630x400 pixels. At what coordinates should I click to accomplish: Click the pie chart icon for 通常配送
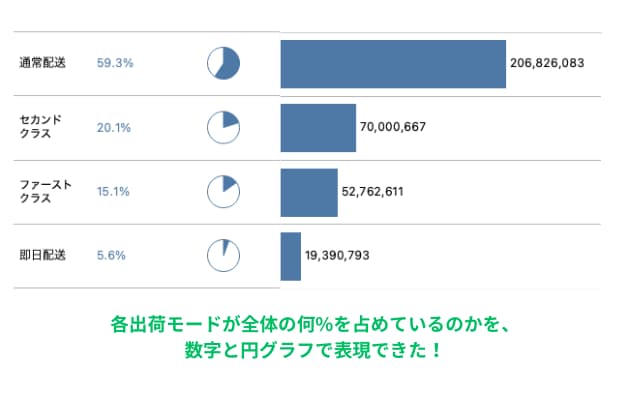coord(224,63)
